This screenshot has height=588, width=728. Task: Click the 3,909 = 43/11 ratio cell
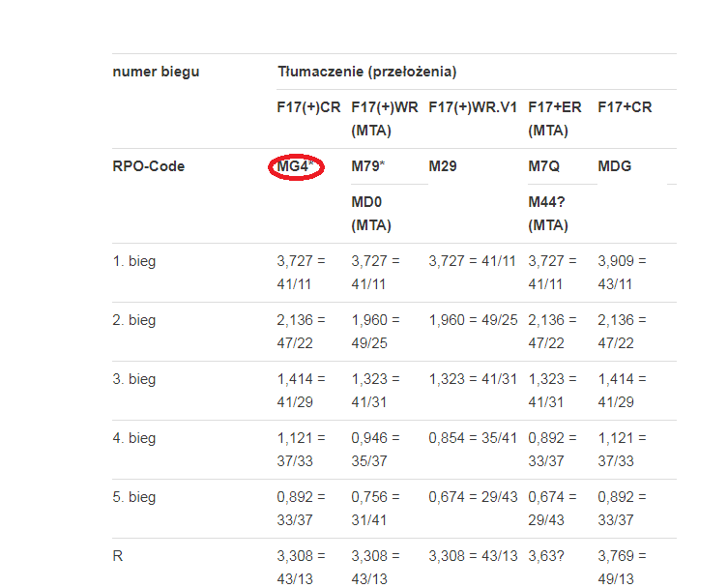click(623, 273)
